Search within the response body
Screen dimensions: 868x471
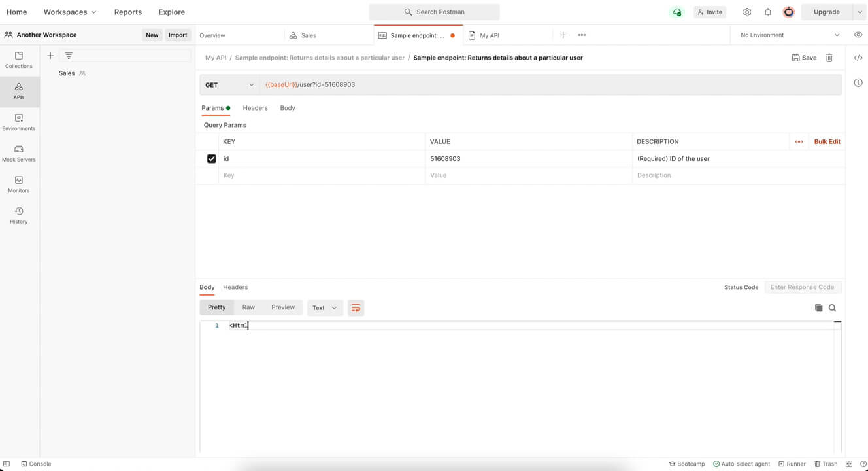[833, 307]
